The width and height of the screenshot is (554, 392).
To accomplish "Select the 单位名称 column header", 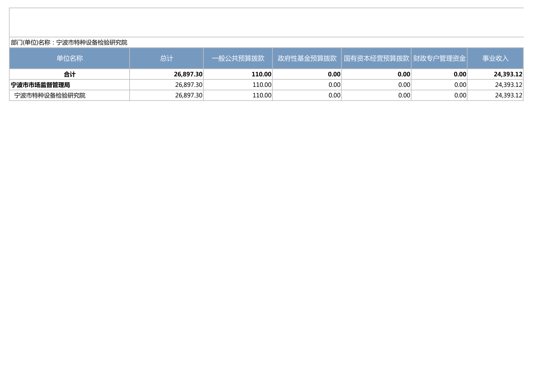I will point(69,58).
